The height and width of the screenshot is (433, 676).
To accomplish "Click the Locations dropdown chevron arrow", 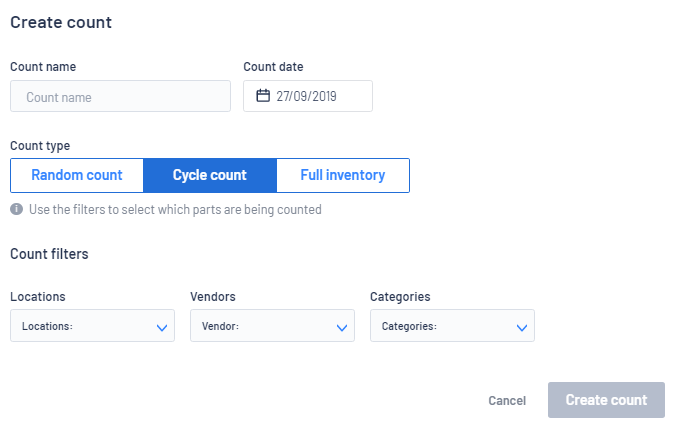I will click(x=162, y=327).
